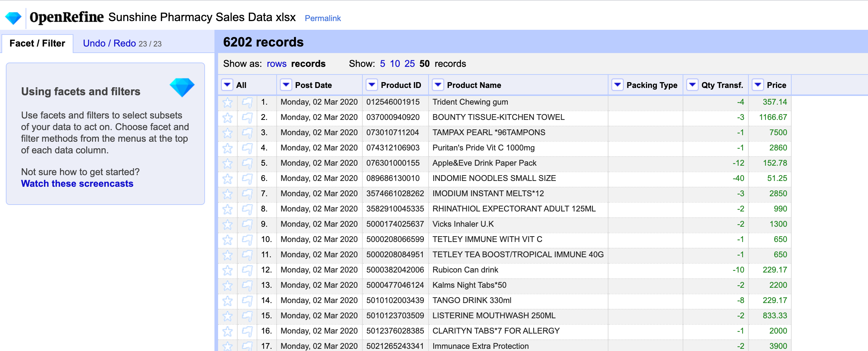The image size is (868, 351).
Task: Open the Product Name column menu
Action: point(438,85)
